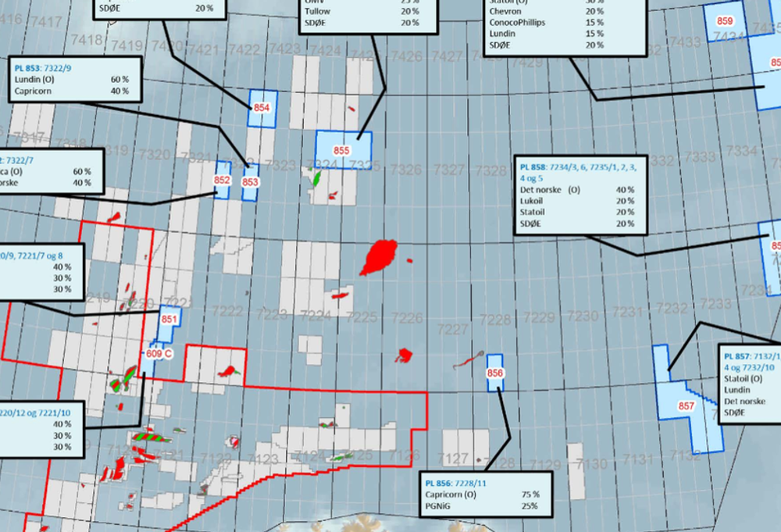
Task: Click 'Capricorn' in the PL 853 callout
Action: 33,91
